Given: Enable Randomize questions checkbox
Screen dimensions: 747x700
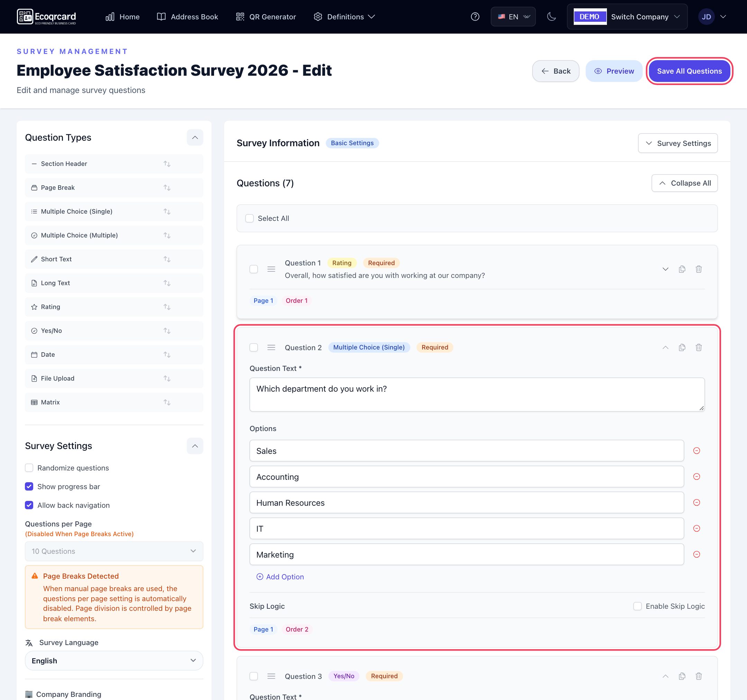Looking at the screenshot, I should coord(29,468).
